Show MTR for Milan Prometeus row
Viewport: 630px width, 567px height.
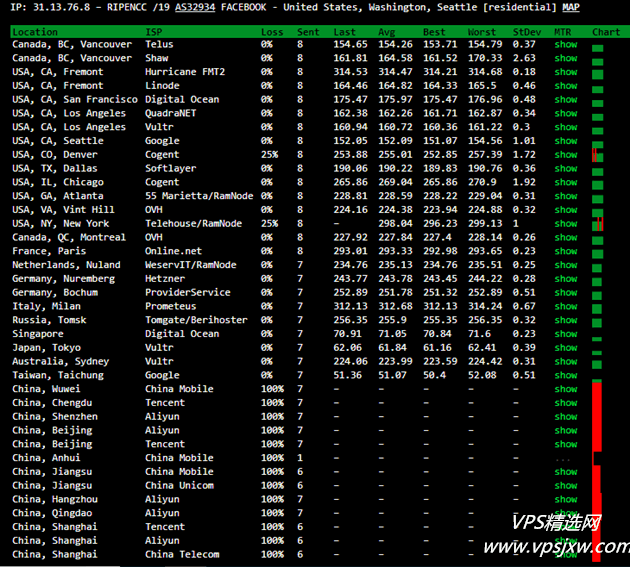click(x=566, y=307)
